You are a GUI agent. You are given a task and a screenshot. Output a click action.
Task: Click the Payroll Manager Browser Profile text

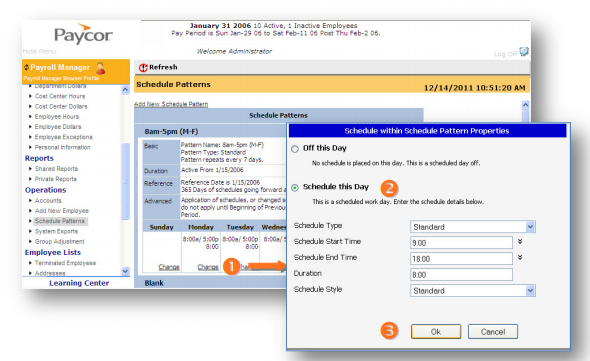(x=61, y=78)
